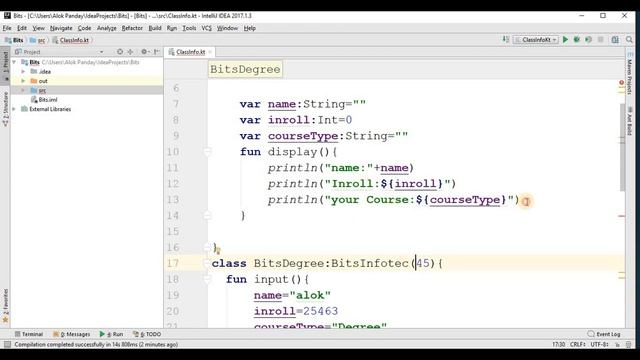Viewport: 640px width, 360px height.
Task: Open the Code menu
Action: (x=84, y=28)
